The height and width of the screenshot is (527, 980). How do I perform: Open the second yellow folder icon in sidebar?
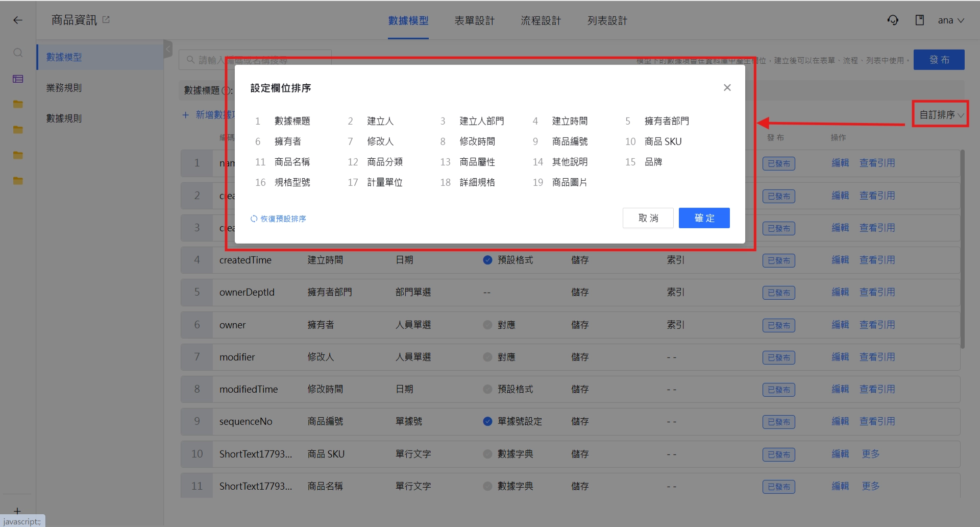[18, 130]
